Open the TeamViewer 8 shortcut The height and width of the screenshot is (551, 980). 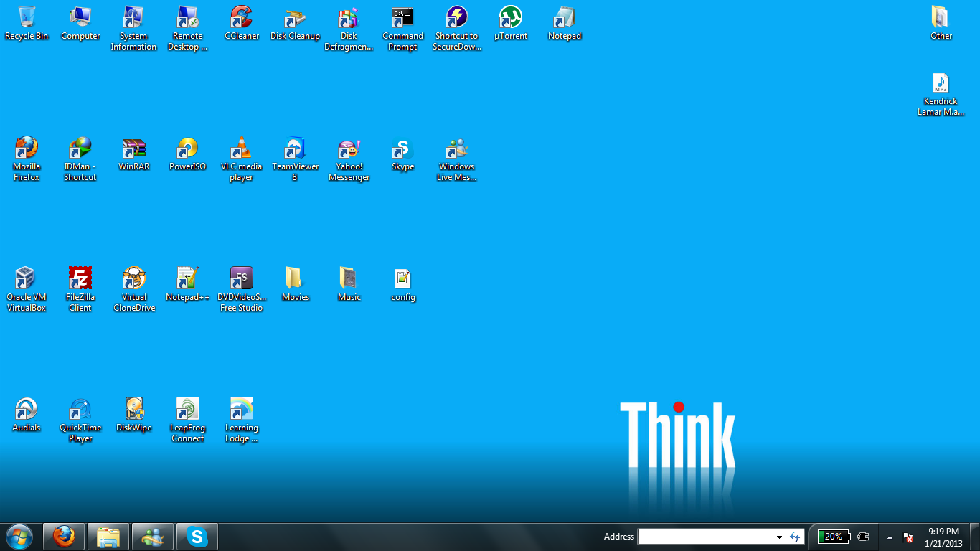click(295, 149)
